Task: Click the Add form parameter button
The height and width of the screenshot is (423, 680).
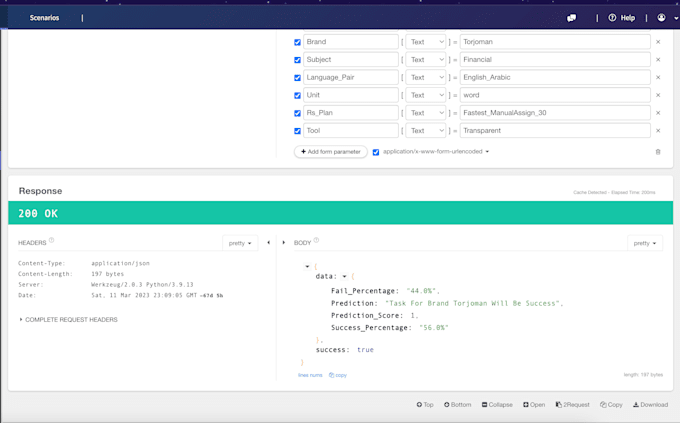Action: [331, 151]
